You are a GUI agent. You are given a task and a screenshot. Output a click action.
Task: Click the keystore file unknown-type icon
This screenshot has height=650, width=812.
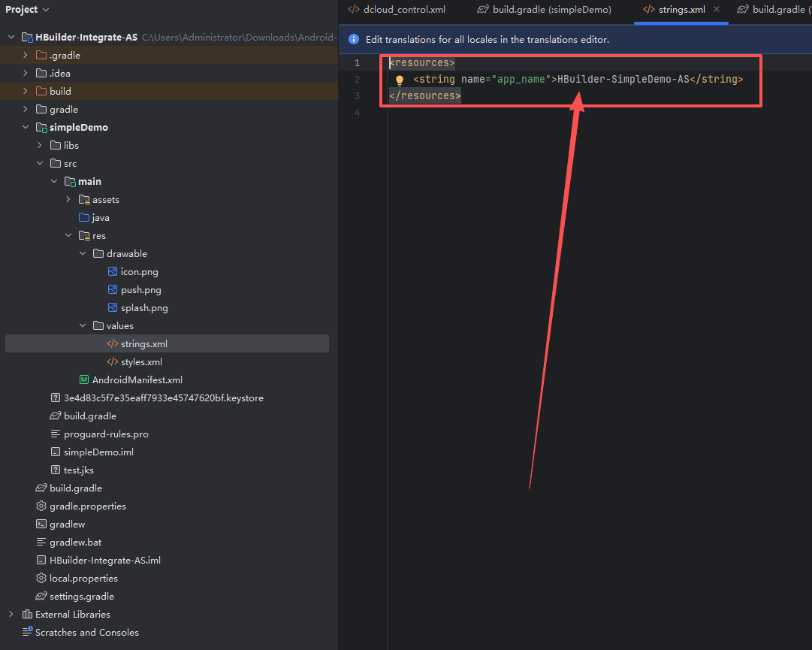[x=56, y=398]
